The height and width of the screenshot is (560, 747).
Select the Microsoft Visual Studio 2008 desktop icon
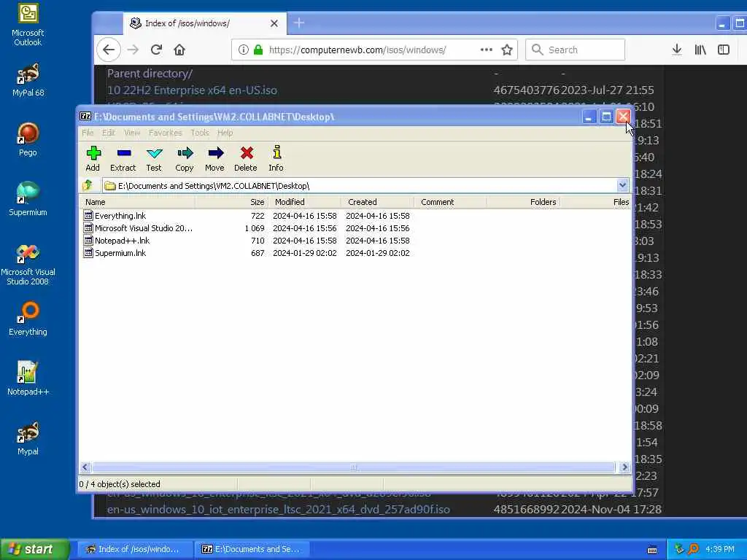(x=28, y=264)
